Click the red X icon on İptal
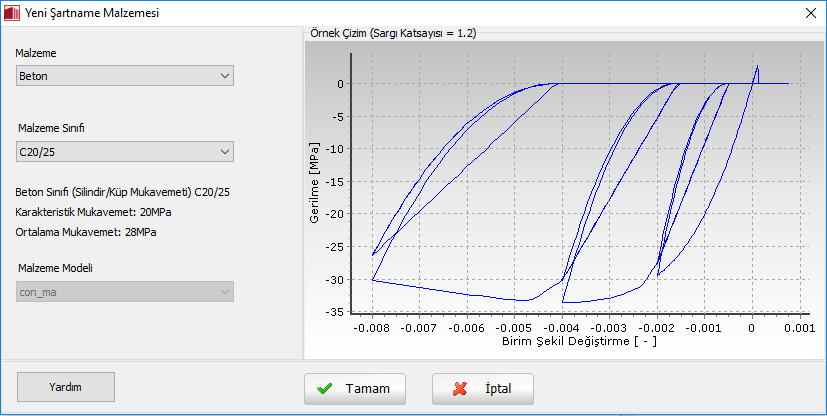827x416 pixels. tap(460, 388)
